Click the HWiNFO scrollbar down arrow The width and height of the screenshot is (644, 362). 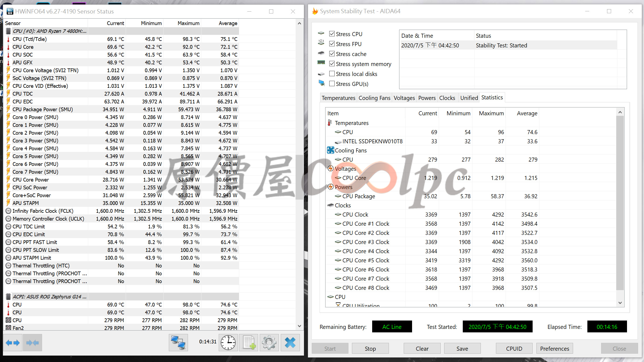(299, 326)
